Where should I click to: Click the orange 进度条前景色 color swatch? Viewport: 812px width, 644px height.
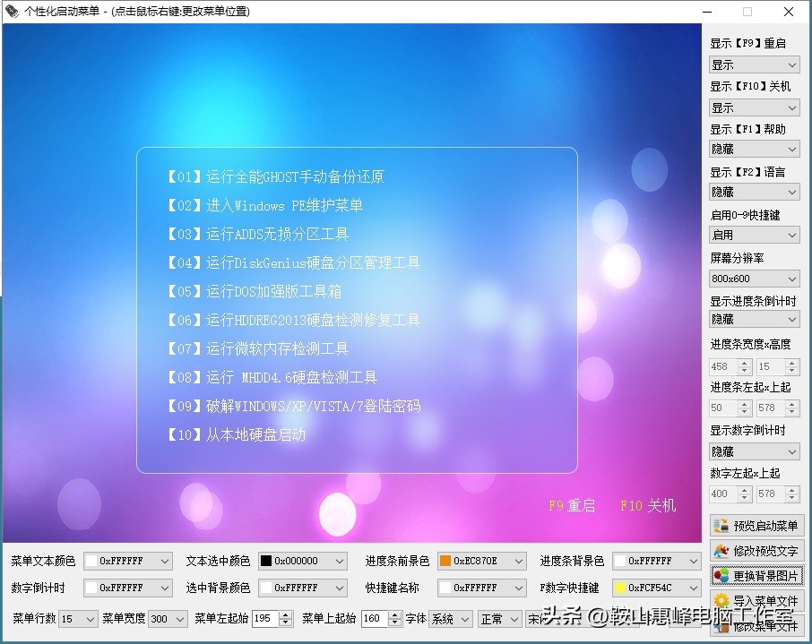coord(445,561)
